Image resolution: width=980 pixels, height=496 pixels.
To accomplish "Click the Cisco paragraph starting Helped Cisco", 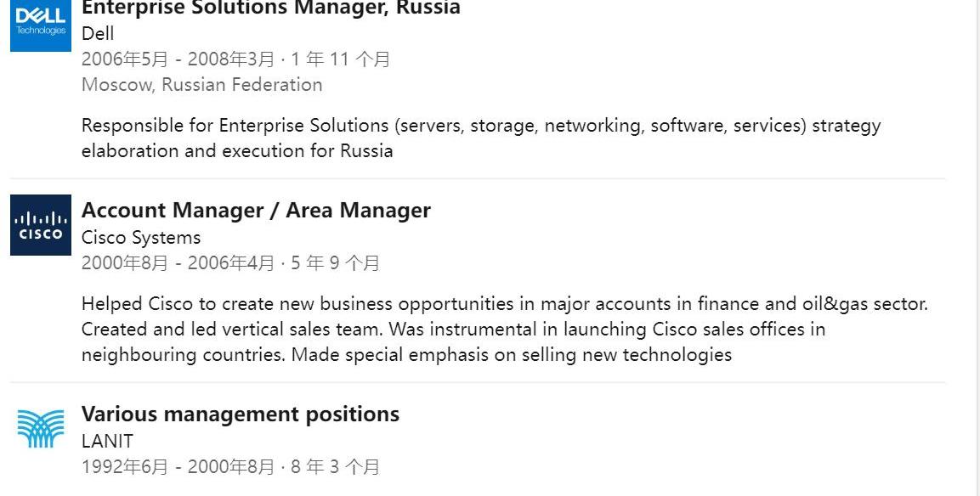I will pos(504,329).
